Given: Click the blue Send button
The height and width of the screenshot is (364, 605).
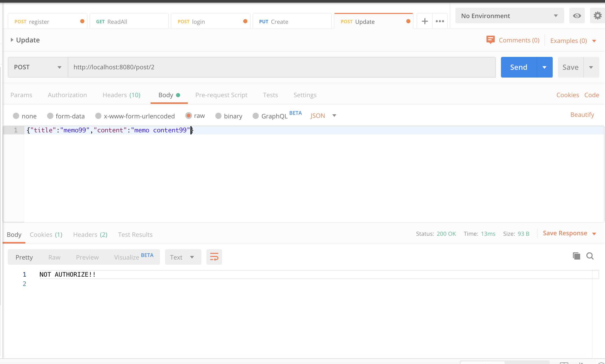Looking at the screenshot, I should [519, 67].
